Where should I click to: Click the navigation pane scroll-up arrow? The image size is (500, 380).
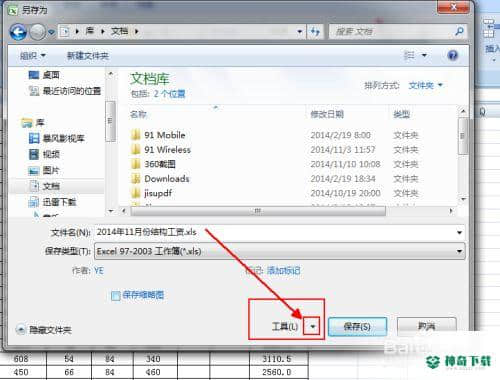(x=111, y=73)
